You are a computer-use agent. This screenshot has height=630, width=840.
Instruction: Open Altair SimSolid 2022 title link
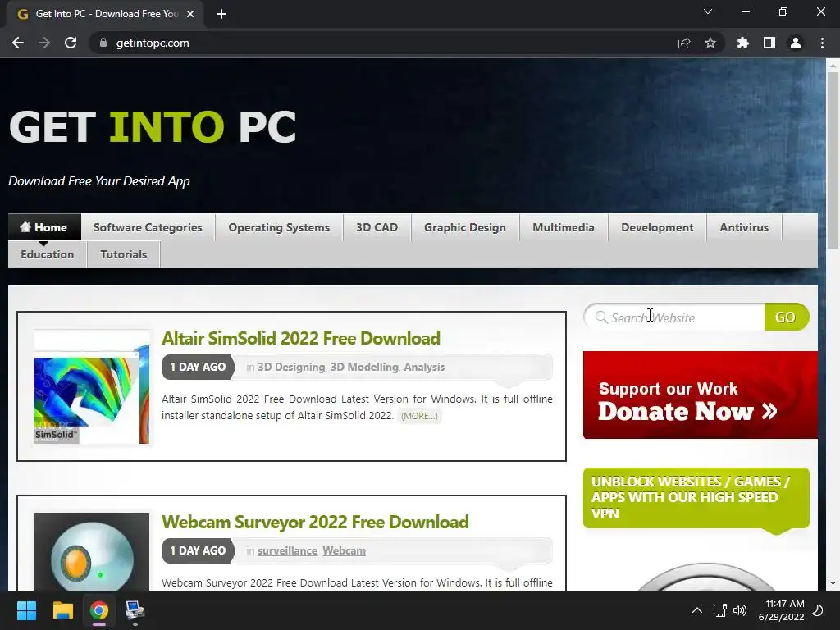coord(301,338)
